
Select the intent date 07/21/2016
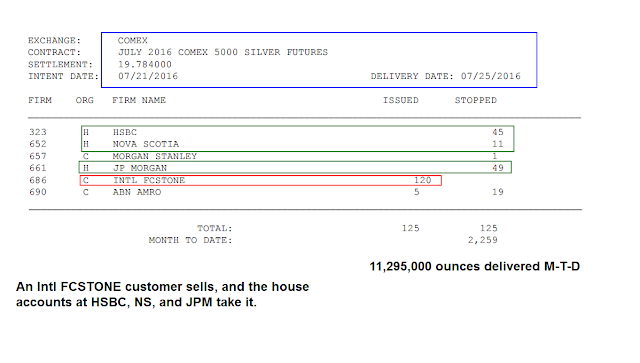[x=148, y=76]
